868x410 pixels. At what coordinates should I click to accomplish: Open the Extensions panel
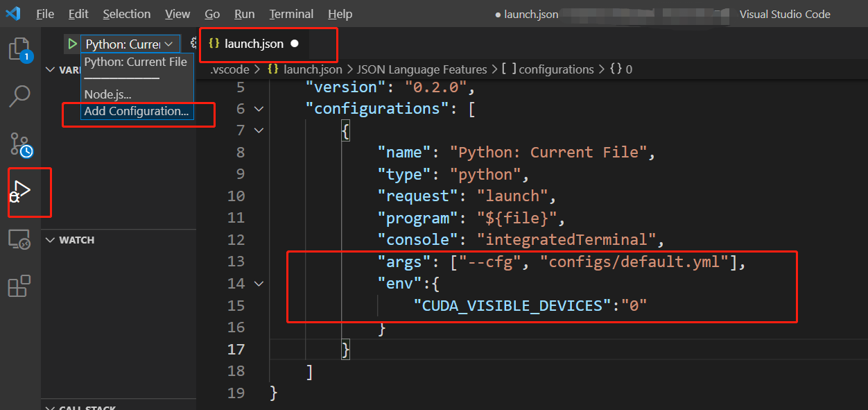pos(20,286)
